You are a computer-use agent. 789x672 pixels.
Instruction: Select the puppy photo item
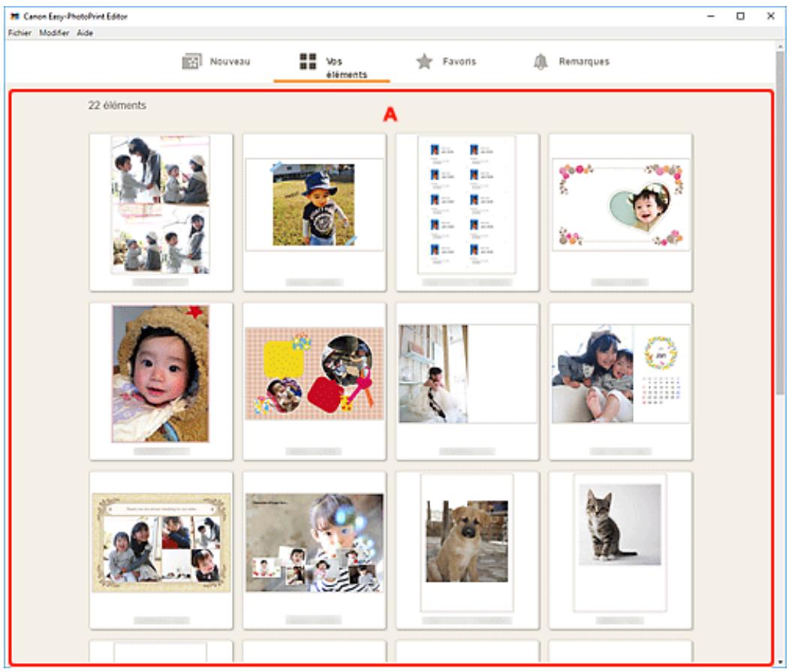click(x=468, y=550)
